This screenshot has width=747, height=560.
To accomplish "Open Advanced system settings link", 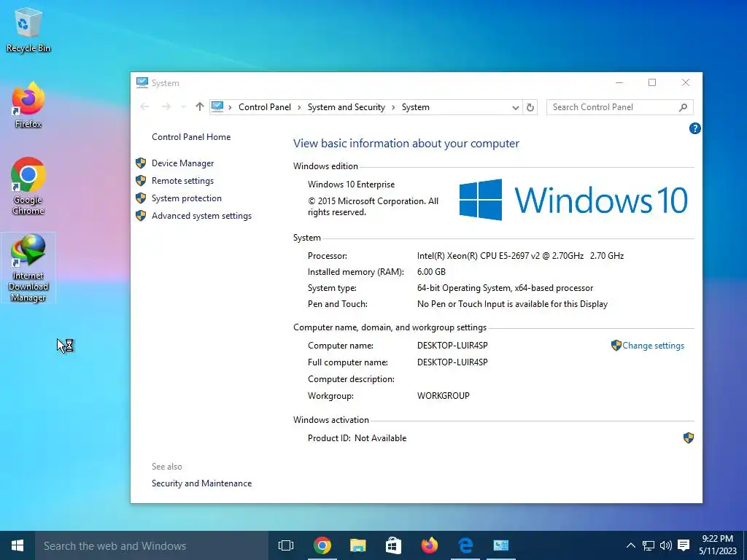I will [201, 216].
